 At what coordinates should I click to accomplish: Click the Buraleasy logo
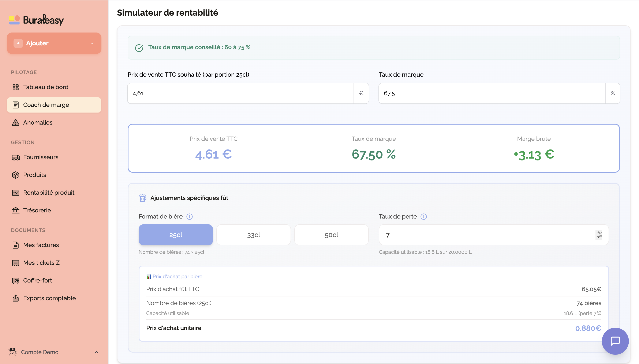tap(37, 20)
